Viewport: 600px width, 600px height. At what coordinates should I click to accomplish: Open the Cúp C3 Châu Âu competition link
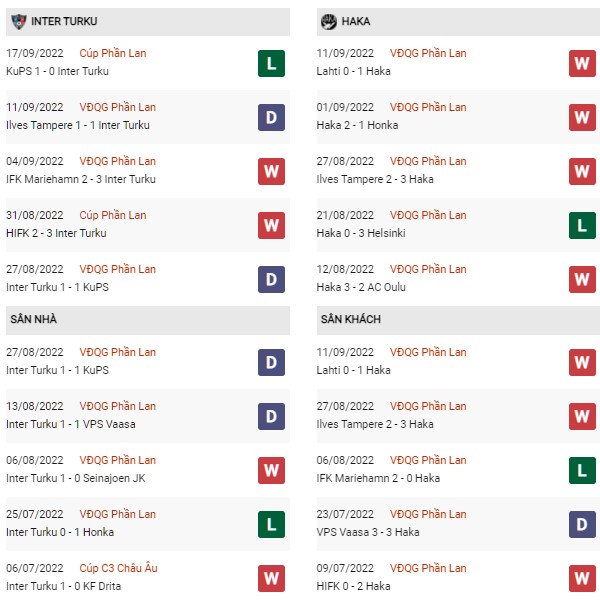coord(119,568)
